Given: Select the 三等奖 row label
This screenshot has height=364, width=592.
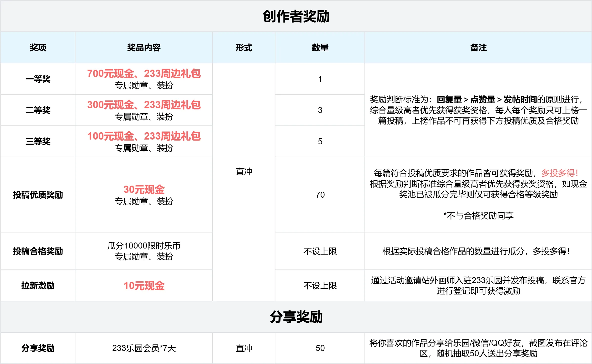Looking at the screenshot, I should tap(38, 142).
